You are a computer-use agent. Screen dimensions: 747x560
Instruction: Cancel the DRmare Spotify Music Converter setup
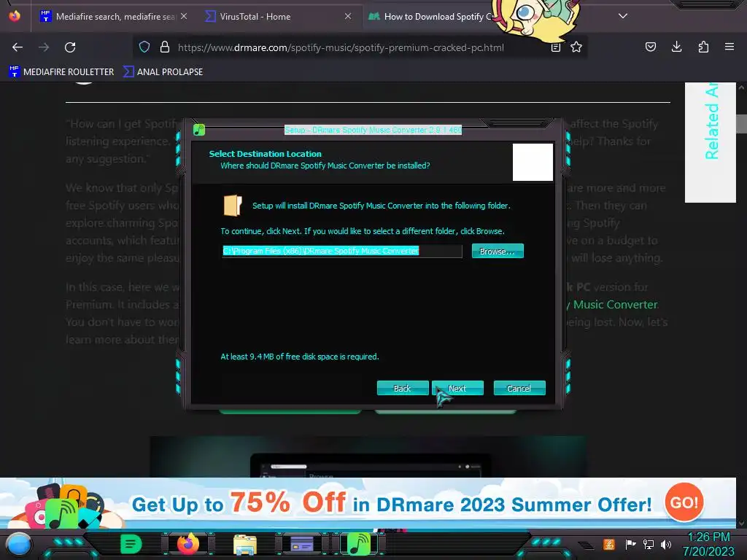click(519, 388)
